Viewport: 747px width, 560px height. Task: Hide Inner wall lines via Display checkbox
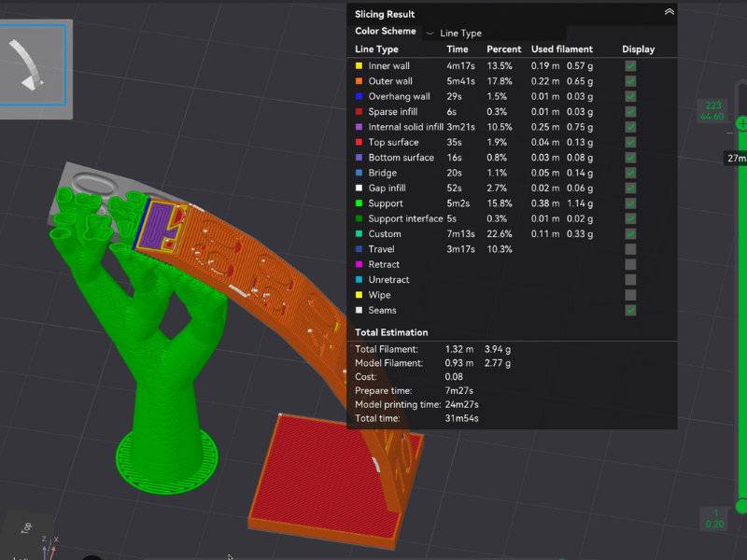click(x=630, y=66)
